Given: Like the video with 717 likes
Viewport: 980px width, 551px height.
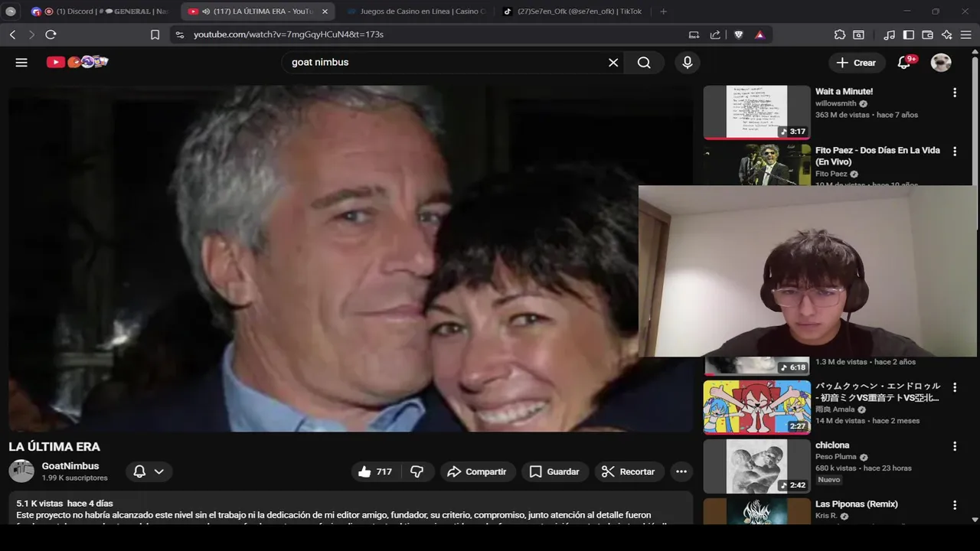Looking at the screenshot, I should [375, 471].
